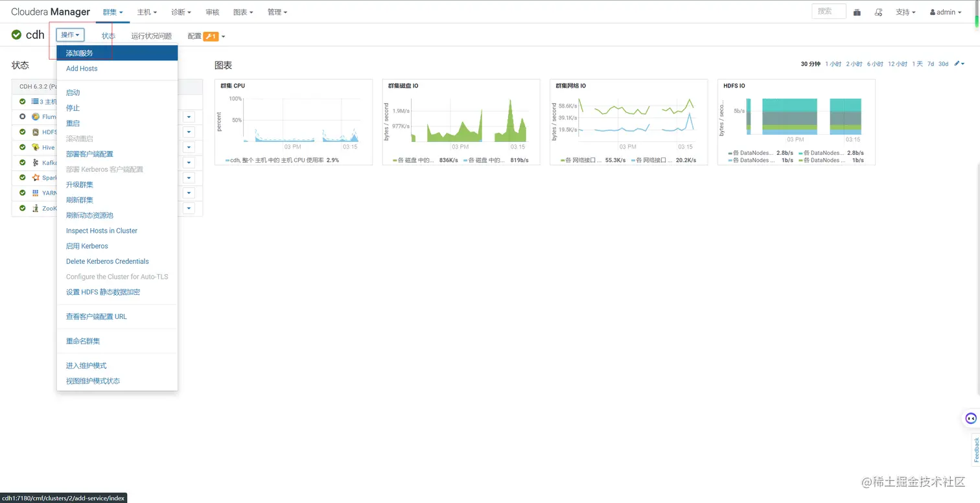The width and height of the screenshot is (980, 503).
Task: Open the 管理 dropdown in top navigation
Action: (277, 12)
